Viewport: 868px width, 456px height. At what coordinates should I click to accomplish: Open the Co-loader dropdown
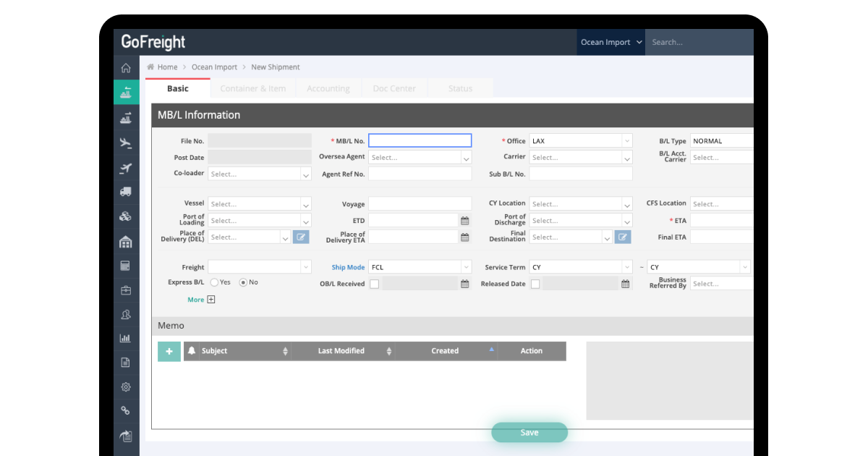(260, 174)
